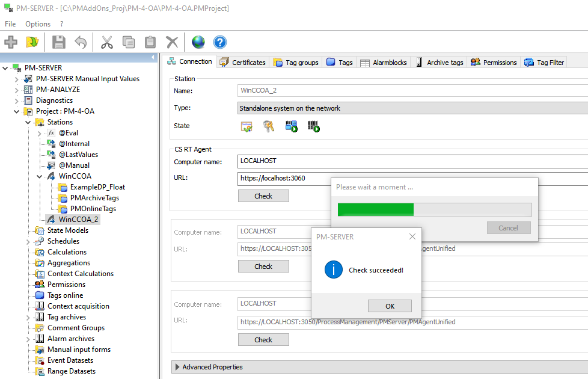The height and width of the screenshot is (379, 588).
Task: Click the Paste clipboard icon
Action: (x=150, y=42)
